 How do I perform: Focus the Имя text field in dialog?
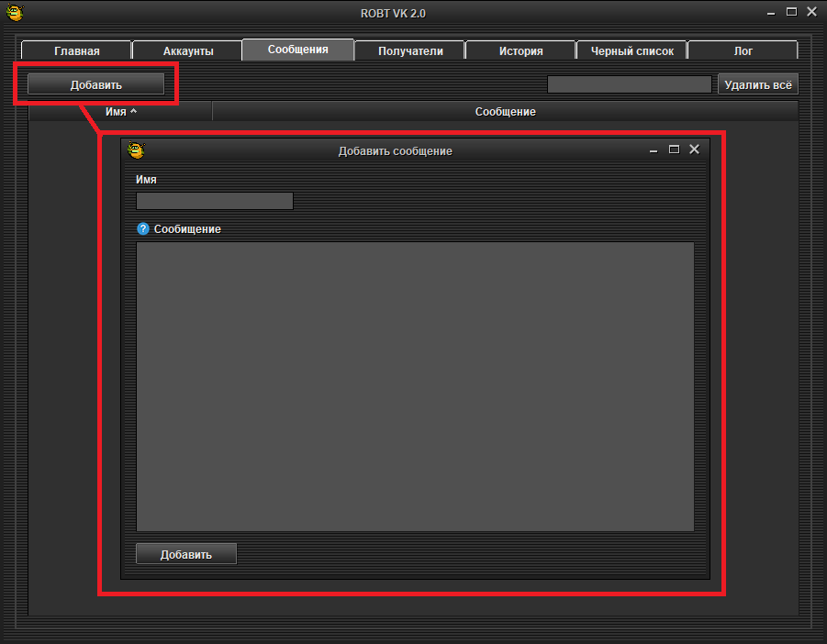click(214, 201)
